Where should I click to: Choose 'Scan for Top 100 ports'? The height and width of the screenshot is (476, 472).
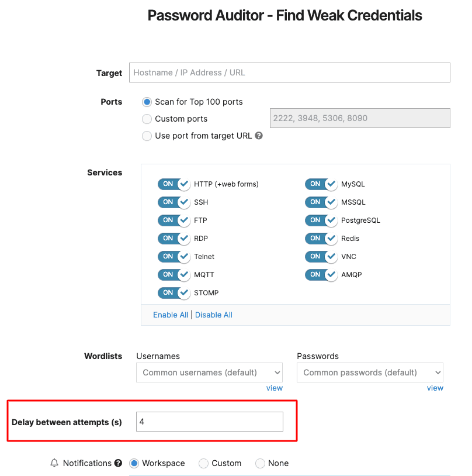[x=147, y=102]
